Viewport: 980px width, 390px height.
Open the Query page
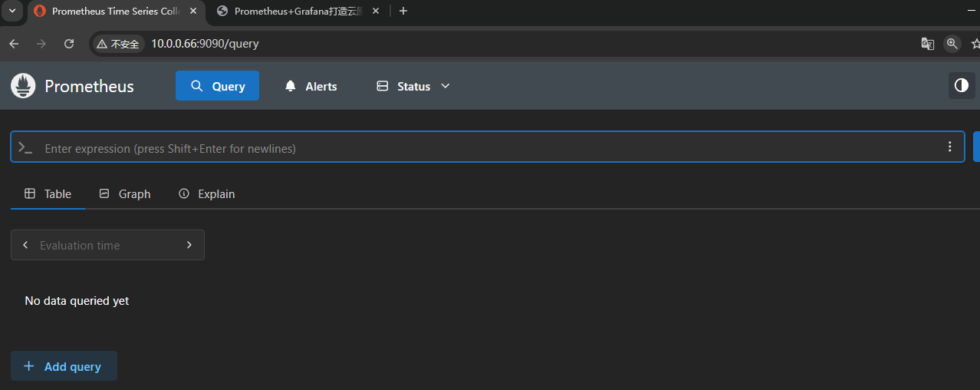[217, 86]
